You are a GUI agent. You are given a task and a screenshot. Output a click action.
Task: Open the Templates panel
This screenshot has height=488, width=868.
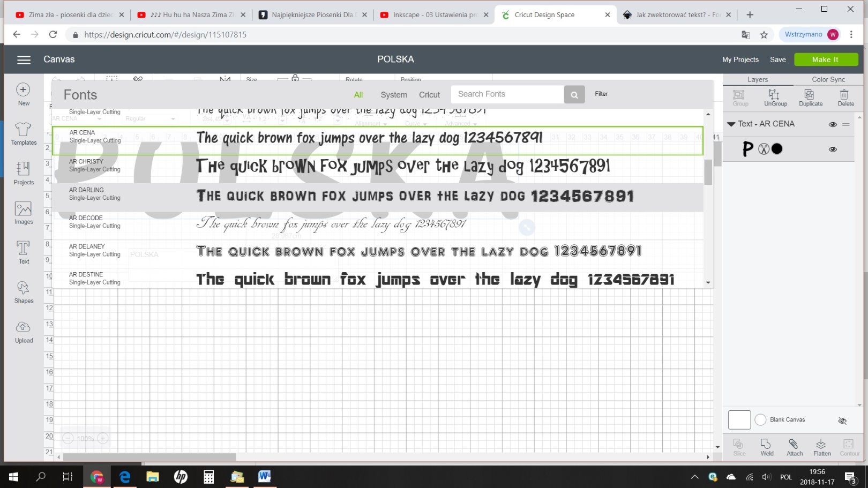coord(24,134)
